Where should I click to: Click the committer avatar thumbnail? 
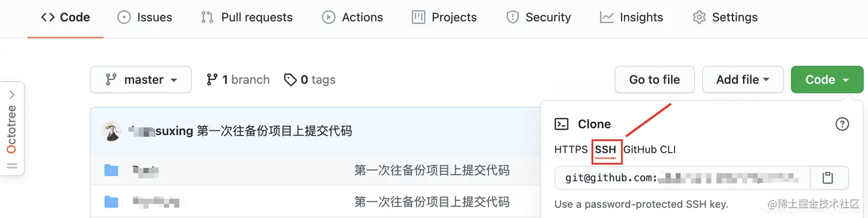tap(111, 131)
